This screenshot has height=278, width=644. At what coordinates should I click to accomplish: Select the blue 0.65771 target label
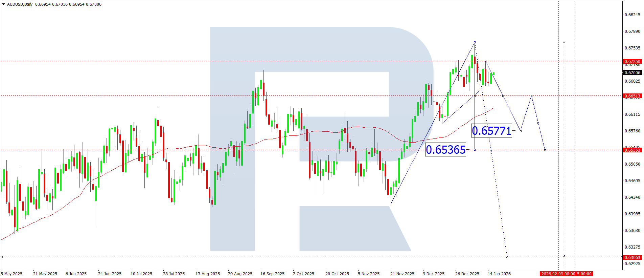tap(491, 131)
